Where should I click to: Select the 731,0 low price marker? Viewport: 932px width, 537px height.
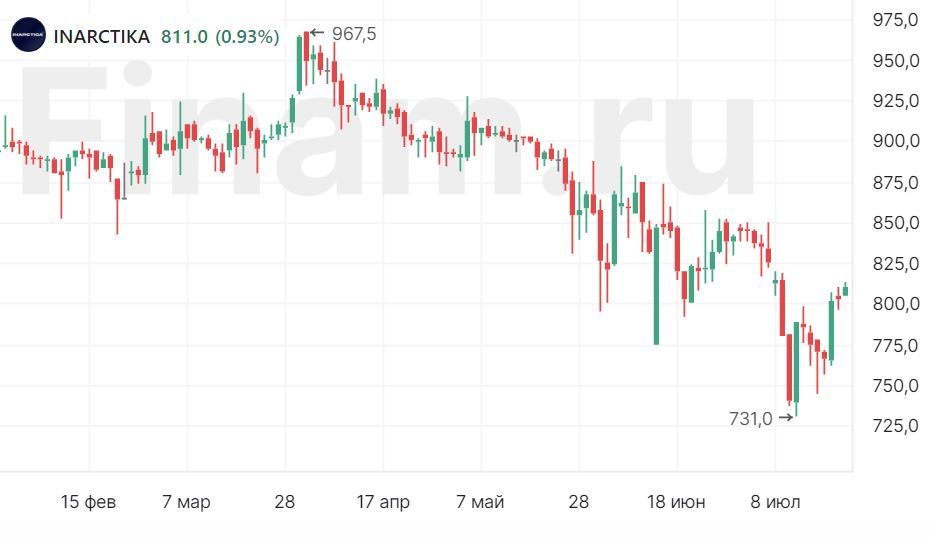tap(750, 419)
